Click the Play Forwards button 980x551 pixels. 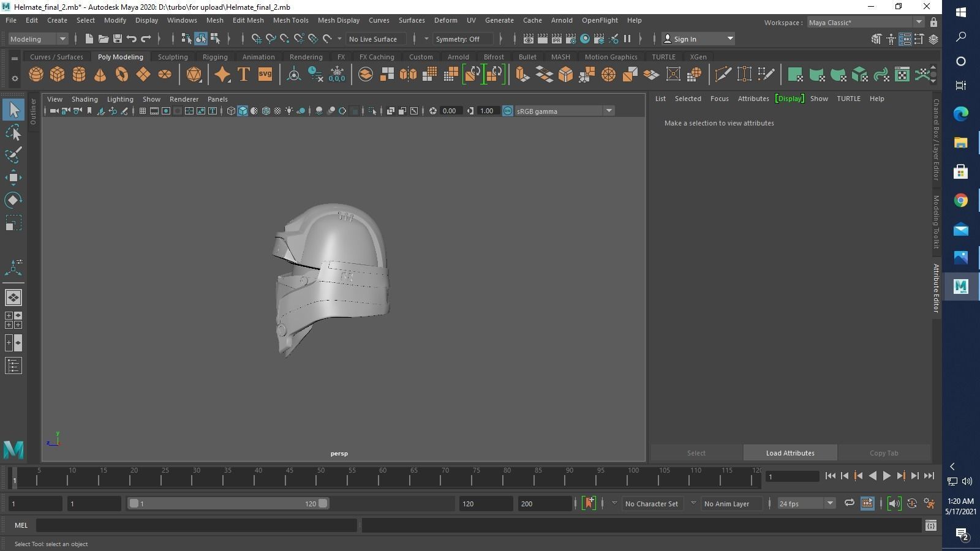[886, 476]
